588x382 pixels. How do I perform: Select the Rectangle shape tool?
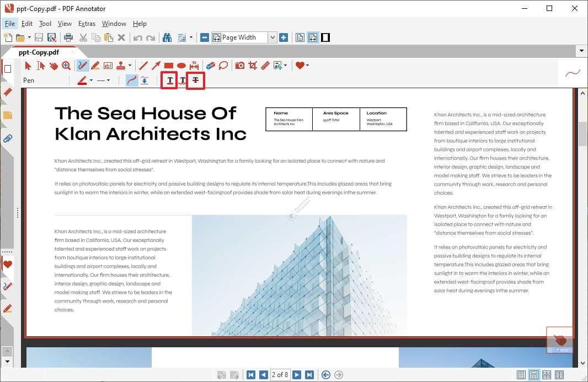click(169, 66)
